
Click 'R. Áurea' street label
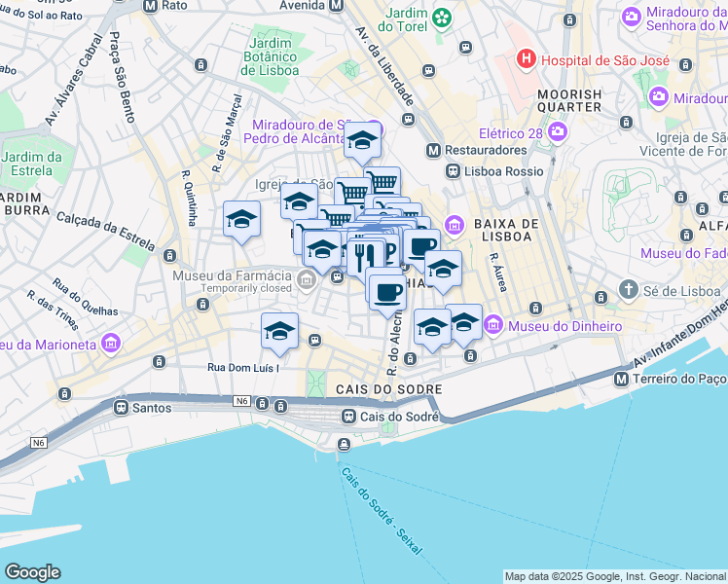pos(497,272)
